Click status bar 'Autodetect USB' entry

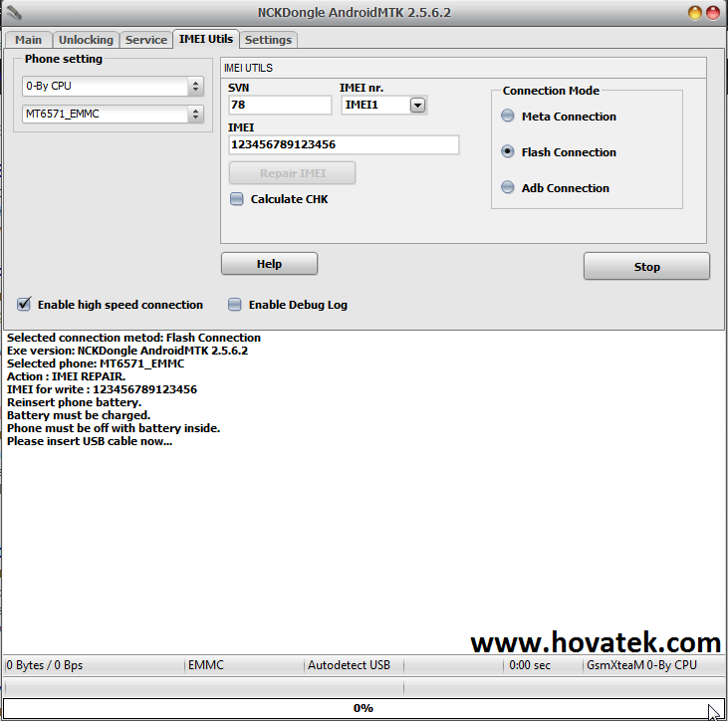click(x=350, y=665)
